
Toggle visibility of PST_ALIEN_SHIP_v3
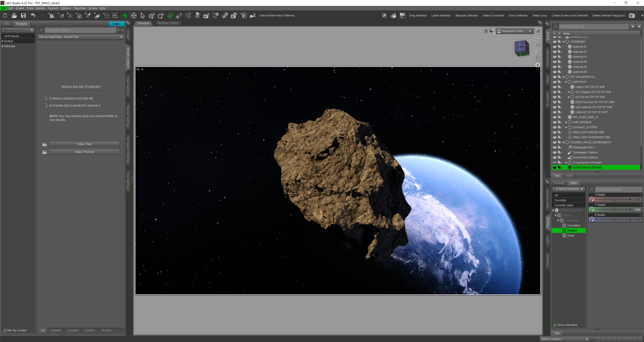point(554,117)
